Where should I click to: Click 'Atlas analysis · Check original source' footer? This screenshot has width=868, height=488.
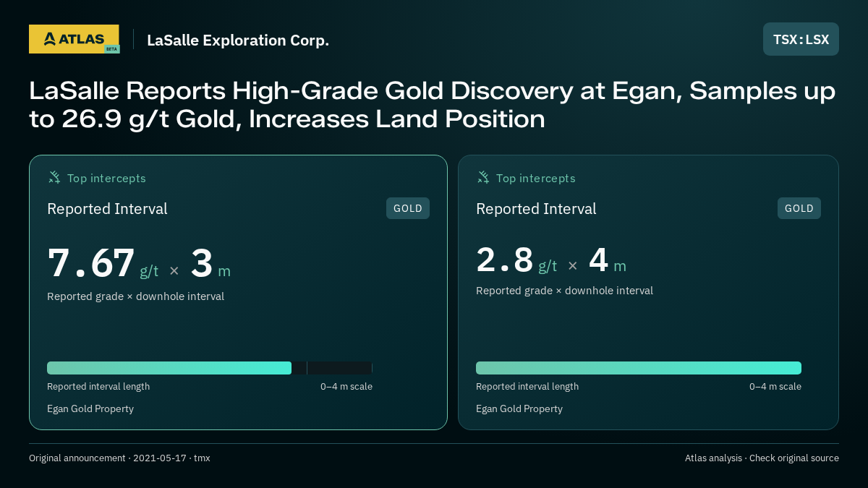pyautogui.click(x=762, y=458)
